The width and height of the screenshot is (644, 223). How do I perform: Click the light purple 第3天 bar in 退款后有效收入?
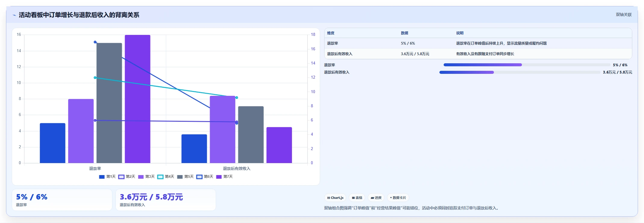tap(222, 130)
